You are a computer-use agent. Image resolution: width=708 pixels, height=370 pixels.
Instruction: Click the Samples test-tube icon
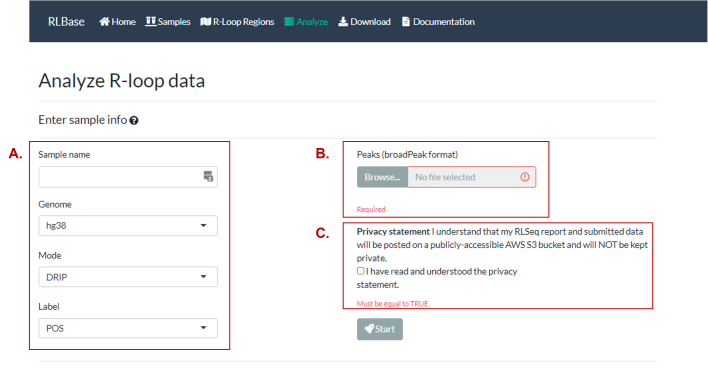[x=151, y=21]
